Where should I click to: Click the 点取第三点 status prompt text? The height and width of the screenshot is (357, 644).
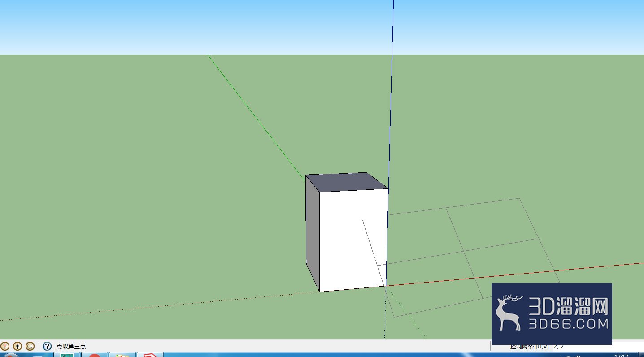[x=71, y=346]
